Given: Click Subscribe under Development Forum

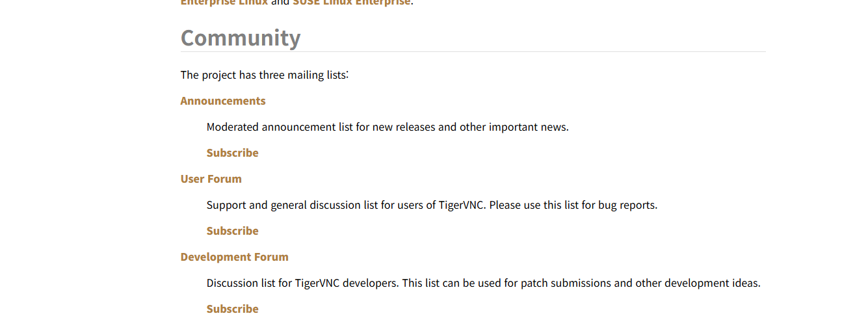Looking at the screenshot, I should (x=233, y=309).
